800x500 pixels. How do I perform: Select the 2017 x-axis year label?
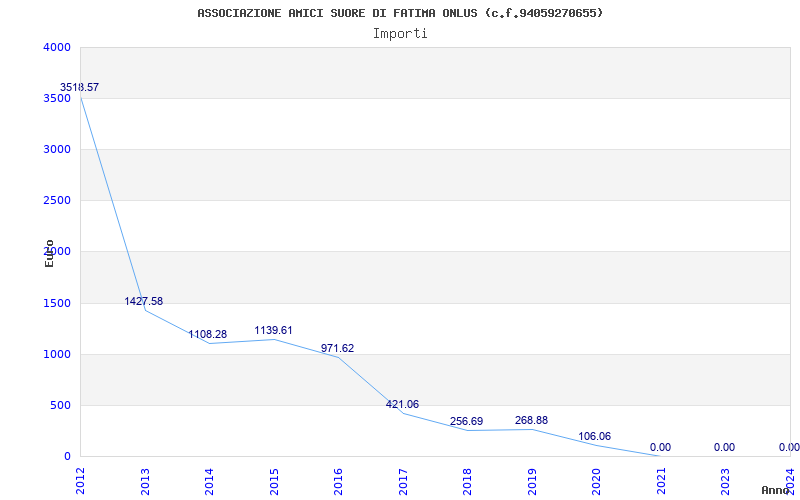(403, 481)
